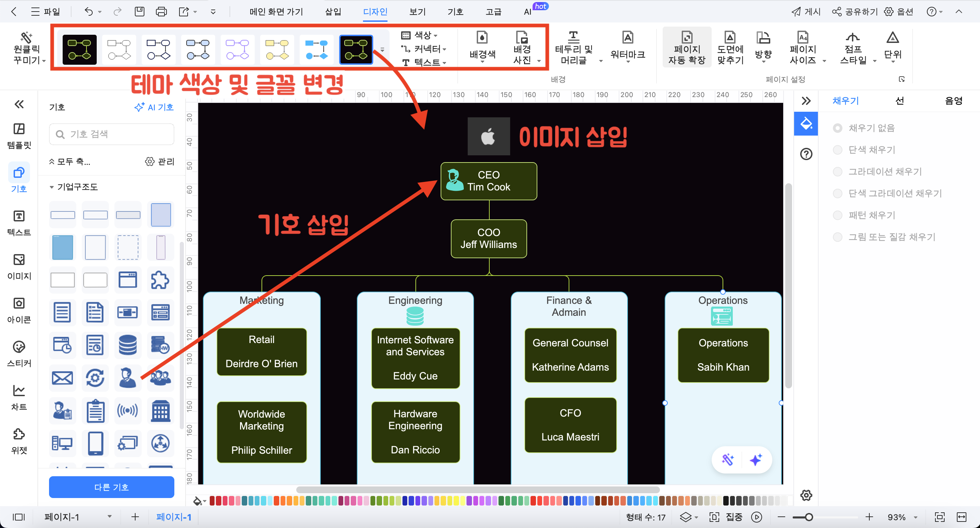Switch to the 삽입 ribbon tab
Image resolution: width=980 pixels, height=528 pixels.
coord(333,12)
